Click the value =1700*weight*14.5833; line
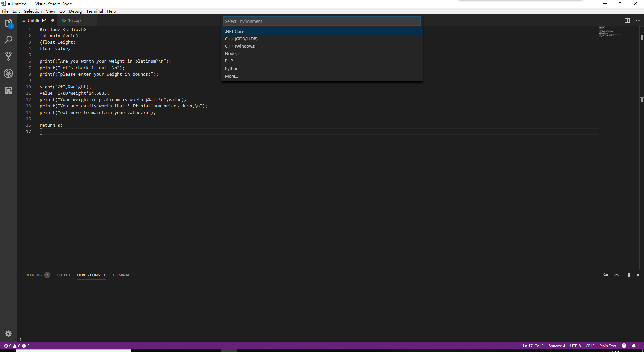The image size is (644, 352). tap(74, 93)
